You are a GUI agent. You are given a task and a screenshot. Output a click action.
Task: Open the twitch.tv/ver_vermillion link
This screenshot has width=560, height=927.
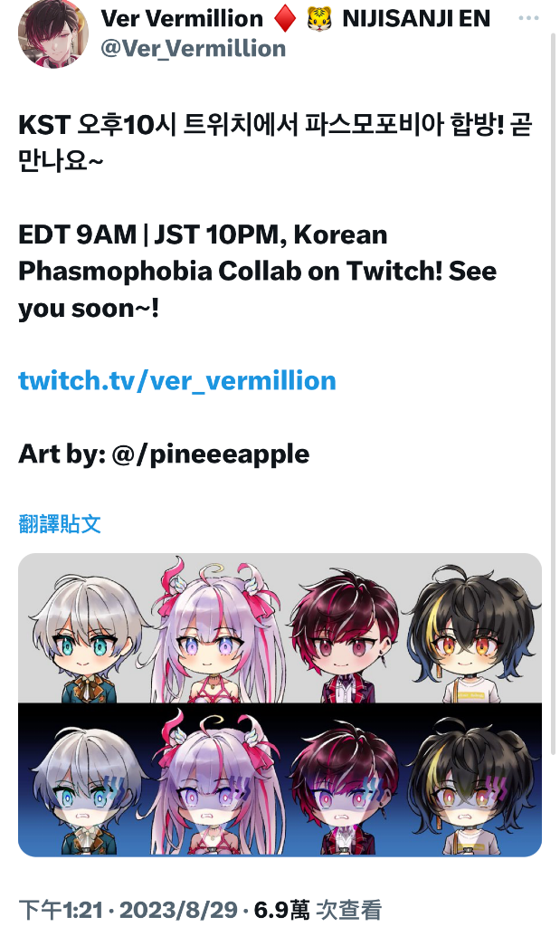(x=177, y=381)
